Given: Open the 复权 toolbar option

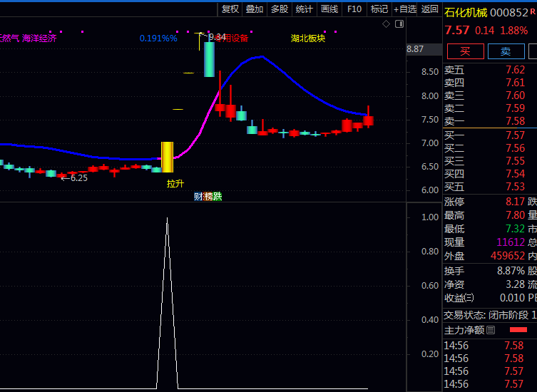Looking at the screenshot, I should click(230, 9).
